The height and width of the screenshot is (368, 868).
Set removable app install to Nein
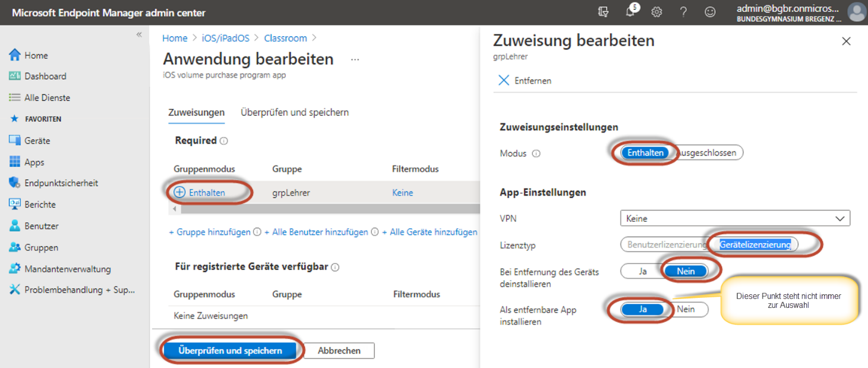[686, 309]
